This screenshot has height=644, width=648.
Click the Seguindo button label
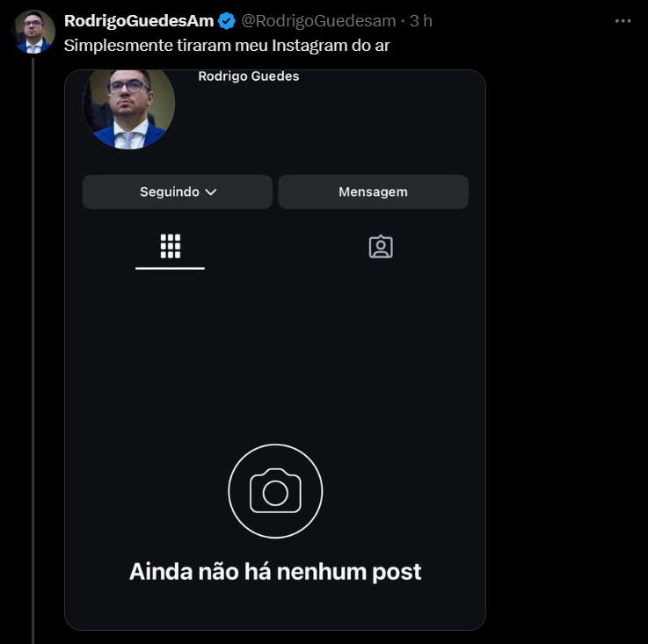(x=169, y=192)
